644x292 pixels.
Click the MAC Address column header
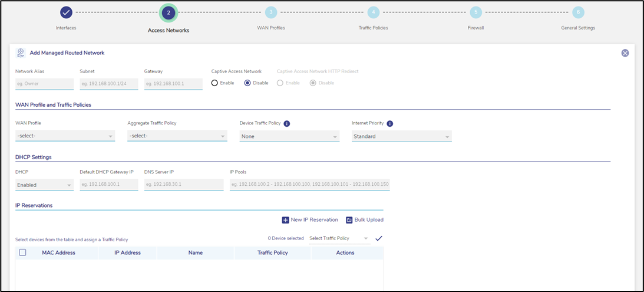click(x=58, y=253)
